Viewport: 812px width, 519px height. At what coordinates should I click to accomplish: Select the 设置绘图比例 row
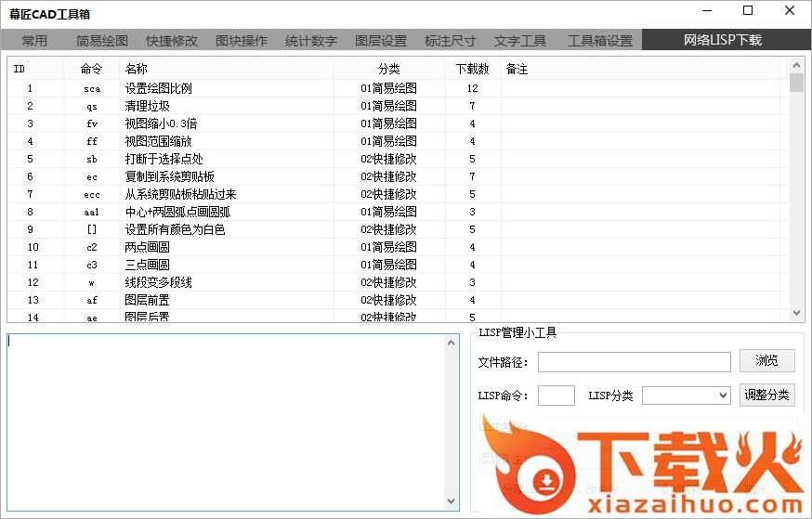158,89
